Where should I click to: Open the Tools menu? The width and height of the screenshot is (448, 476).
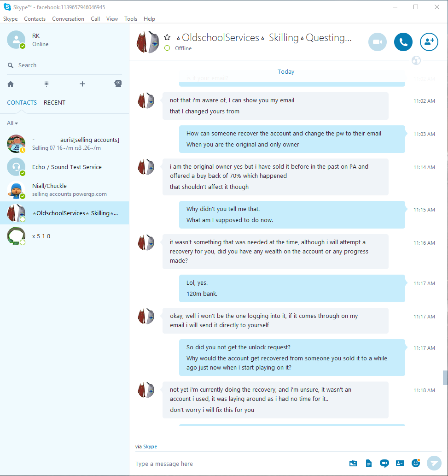(131, 19)
